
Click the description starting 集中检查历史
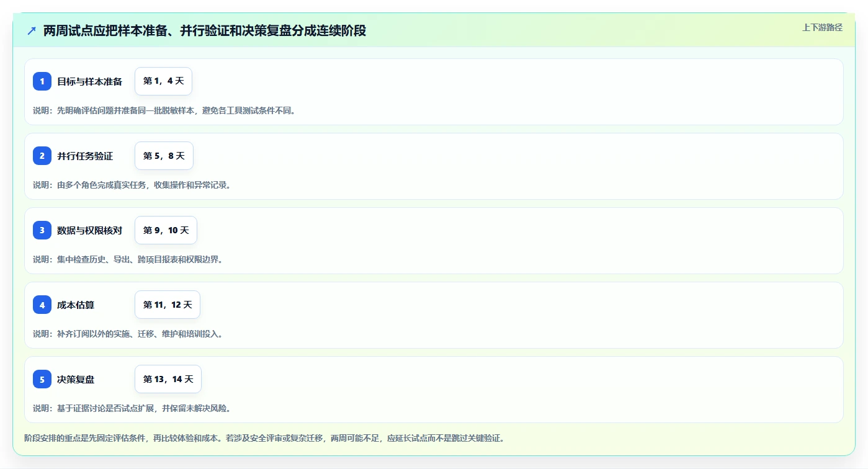coord(130,259)
